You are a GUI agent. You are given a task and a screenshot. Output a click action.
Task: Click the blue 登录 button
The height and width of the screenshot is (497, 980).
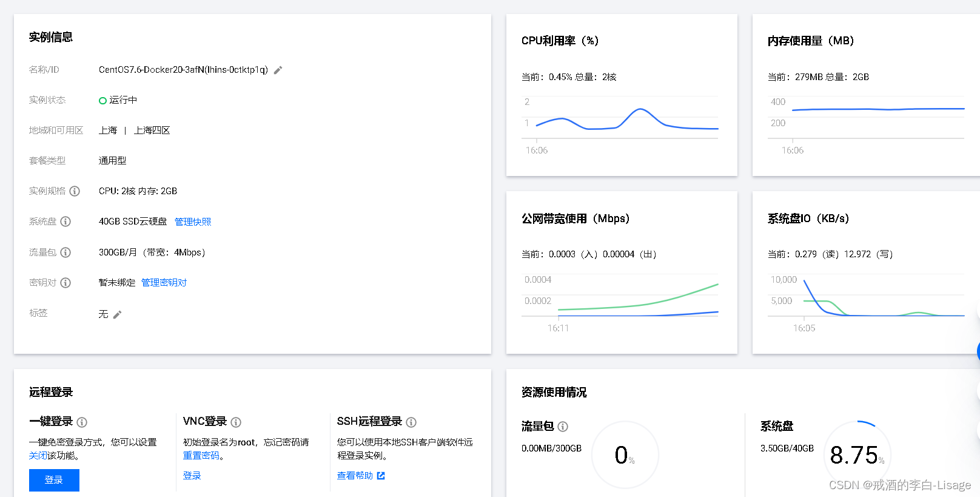tap(54, 480)
